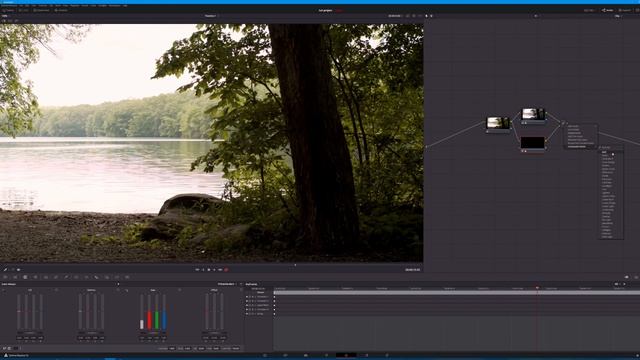The width and height of the screenshot is (640, 360).
Task: Open the Playback menu
Action: [75, 6]
